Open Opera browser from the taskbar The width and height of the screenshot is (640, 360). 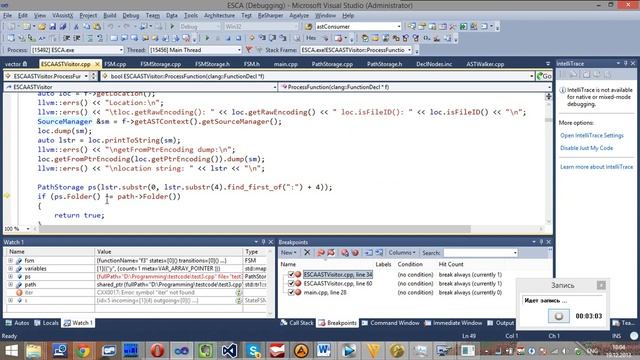click(157, 351)
